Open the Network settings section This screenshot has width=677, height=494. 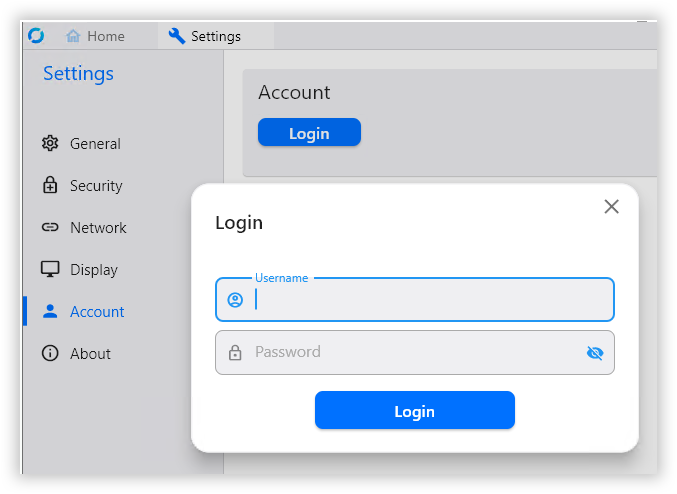(98, 228)
